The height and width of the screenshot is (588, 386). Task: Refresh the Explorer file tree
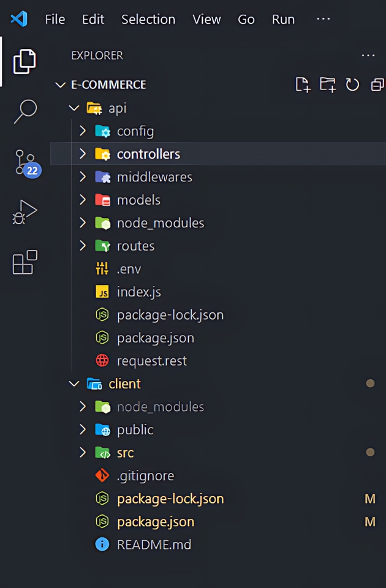pos(352,85)
